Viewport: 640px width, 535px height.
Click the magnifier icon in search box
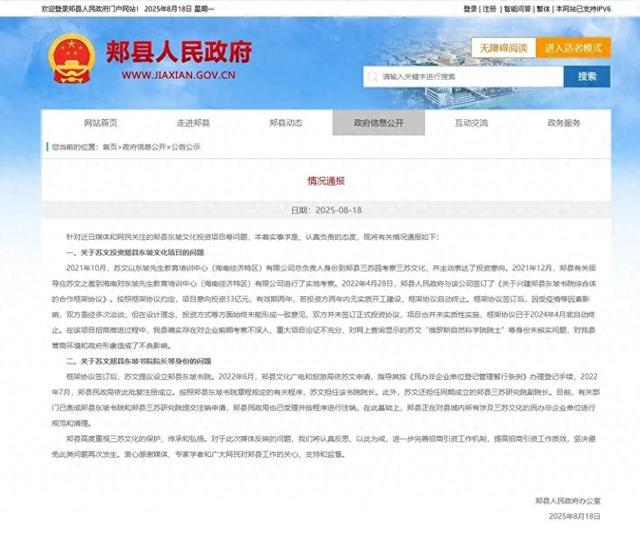pos(372,77)
